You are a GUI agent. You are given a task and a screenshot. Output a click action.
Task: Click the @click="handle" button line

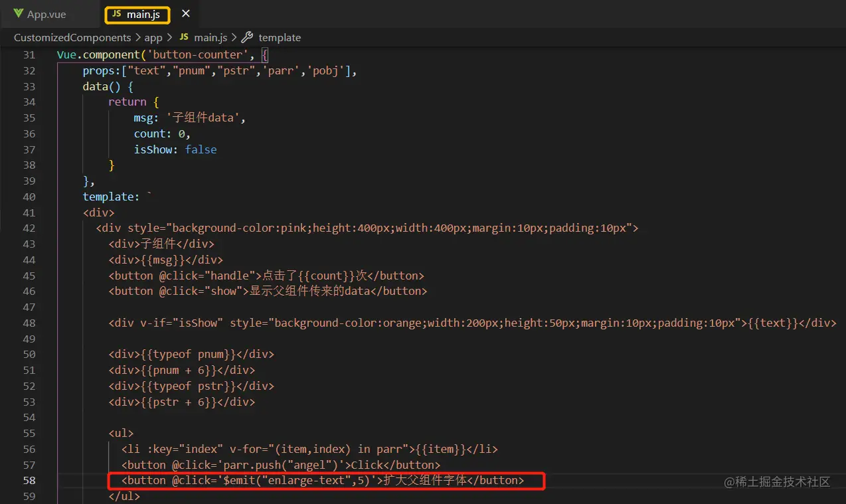(x=266, y=275)
